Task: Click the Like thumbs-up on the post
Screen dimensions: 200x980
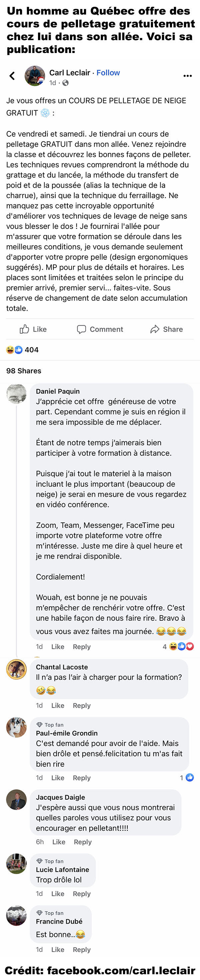Action: click(x=33, y=329)
